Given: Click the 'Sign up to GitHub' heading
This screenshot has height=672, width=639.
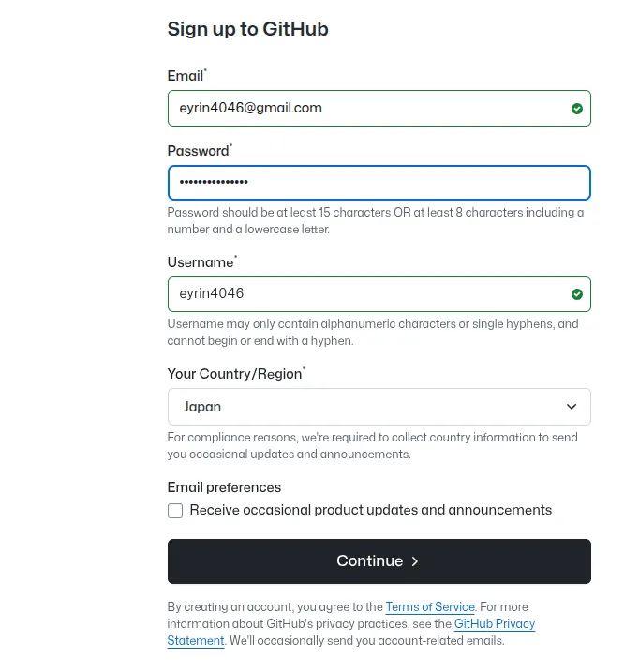Looking at the screenshot, I should [x=247, y=29].
